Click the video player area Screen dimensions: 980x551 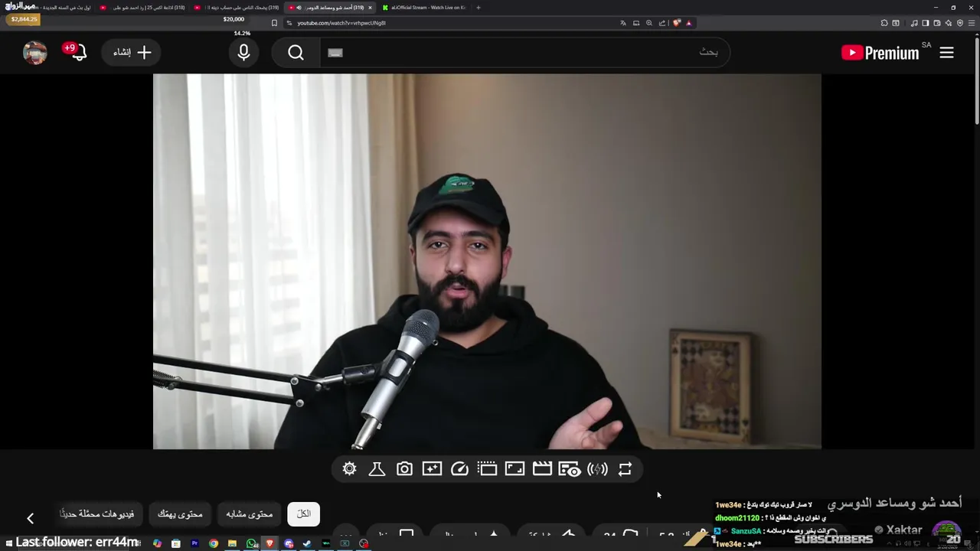[487, 261]
